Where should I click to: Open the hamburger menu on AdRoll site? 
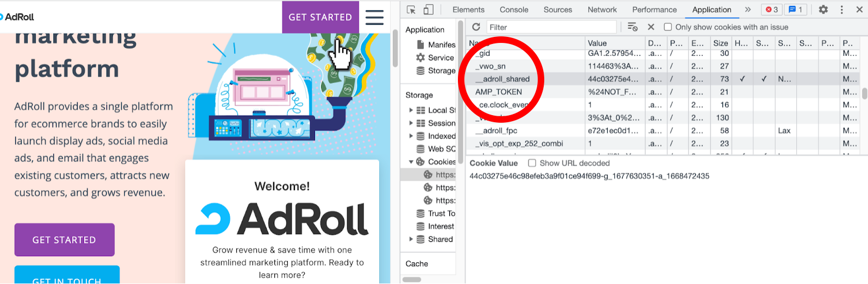[x=374, y=17]
